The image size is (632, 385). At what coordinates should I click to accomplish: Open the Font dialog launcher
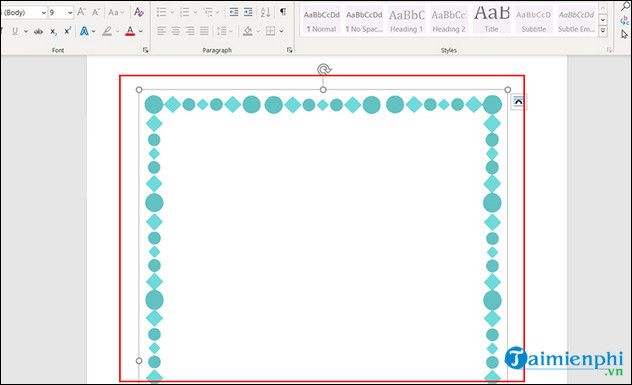click(146, 50)
